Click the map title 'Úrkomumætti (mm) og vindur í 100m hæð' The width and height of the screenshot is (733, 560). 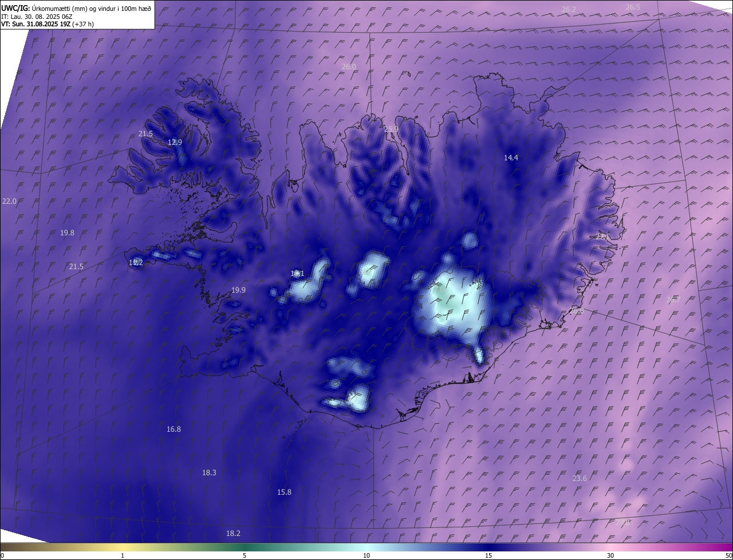point(92,8)
